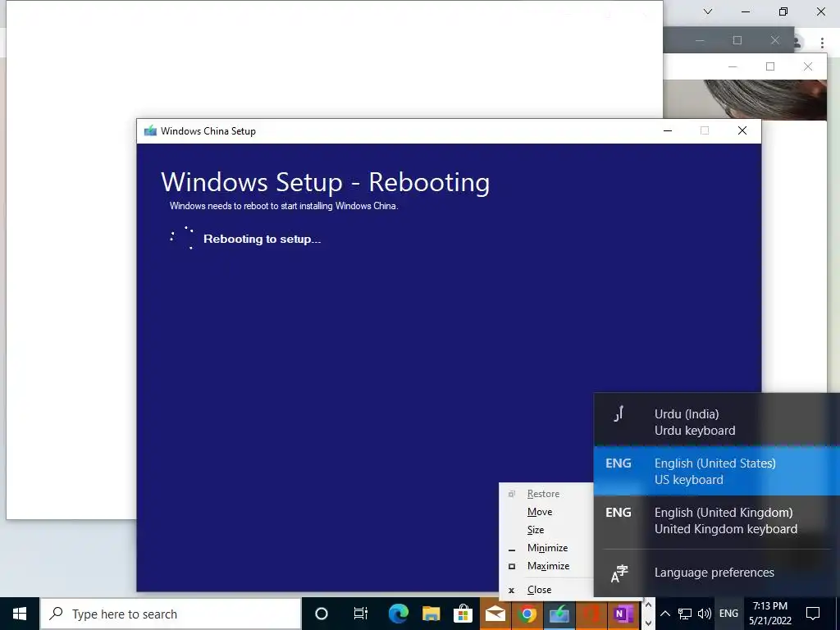Close the Chrome window at top right
The height and width of the screenshot is (630, 840).
[x=820, y=11]
